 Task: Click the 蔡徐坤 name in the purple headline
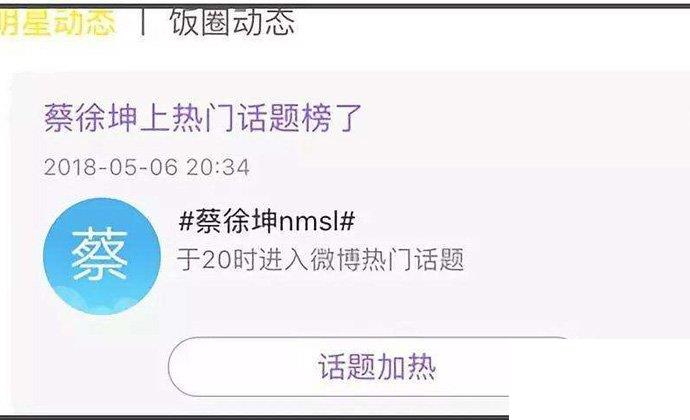tap(91, 118)
